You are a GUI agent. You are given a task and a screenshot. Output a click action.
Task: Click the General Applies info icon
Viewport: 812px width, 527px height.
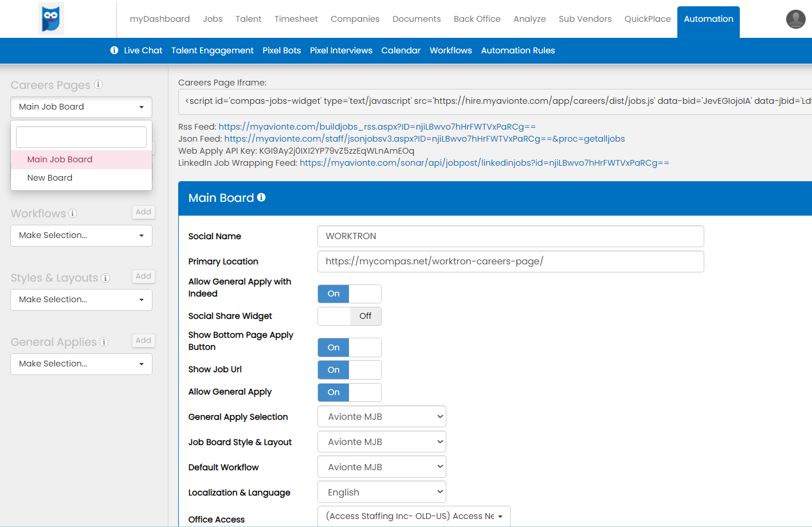(x=104, y=342)
